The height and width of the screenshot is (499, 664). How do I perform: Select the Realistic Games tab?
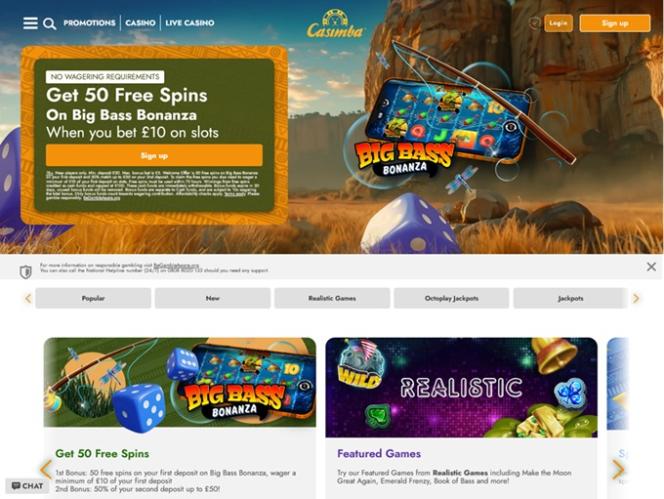pos(332,298)
